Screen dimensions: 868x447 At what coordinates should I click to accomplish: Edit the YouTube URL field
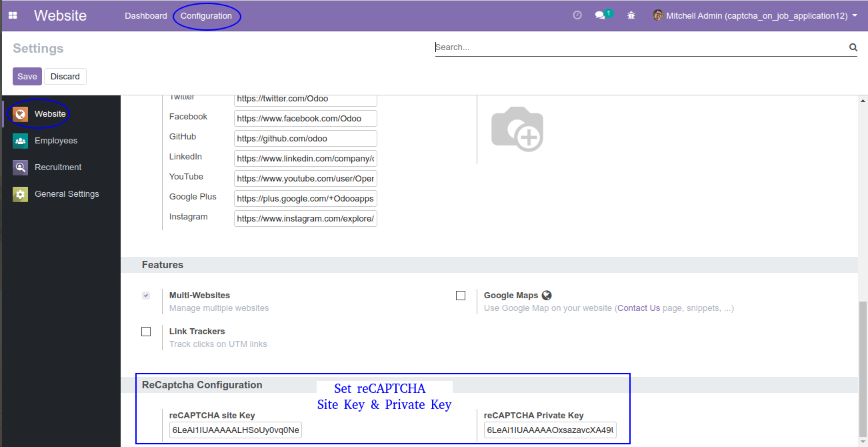[305, 179]
